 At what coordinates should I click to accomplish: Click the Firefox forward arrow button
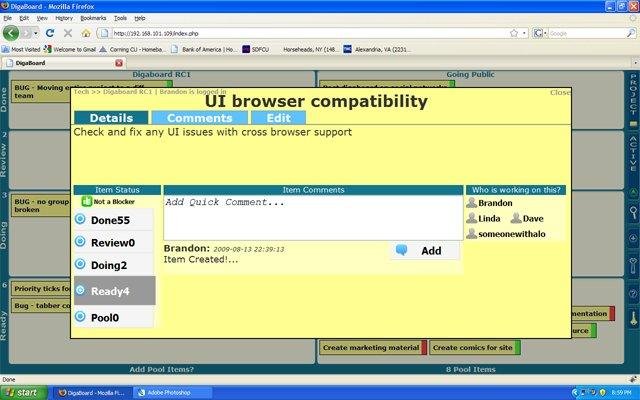coord(26,33)
